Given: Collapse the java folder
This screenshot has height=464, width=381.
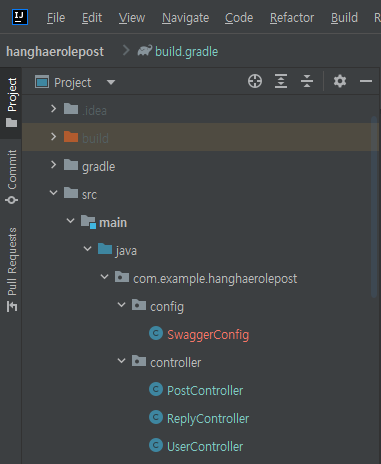Looking at the screenshot, I should point(87,248).
